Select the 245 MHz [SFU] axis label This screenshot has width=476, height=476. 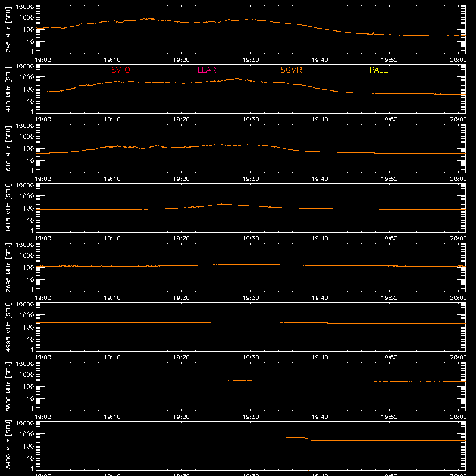[x=8, y=29]
